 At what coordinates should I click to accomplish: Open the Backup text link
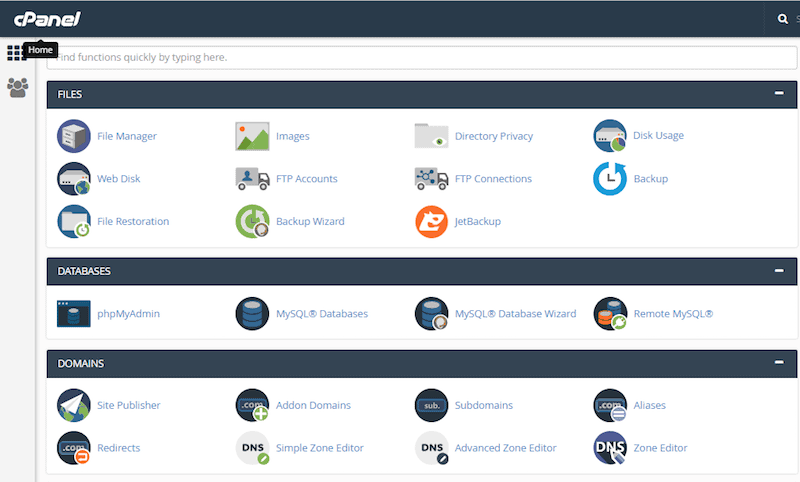(x=651, y=179)
